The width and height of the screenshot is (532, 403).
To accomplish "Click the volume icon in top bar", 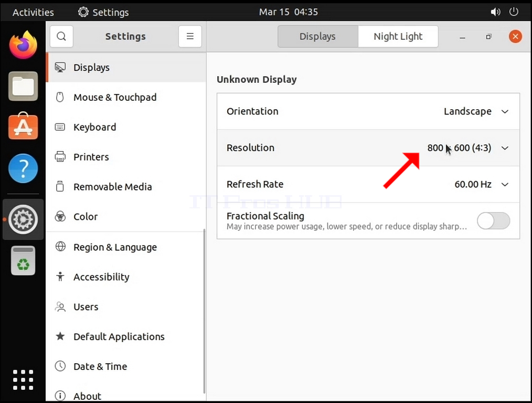I will click(495, 12).
